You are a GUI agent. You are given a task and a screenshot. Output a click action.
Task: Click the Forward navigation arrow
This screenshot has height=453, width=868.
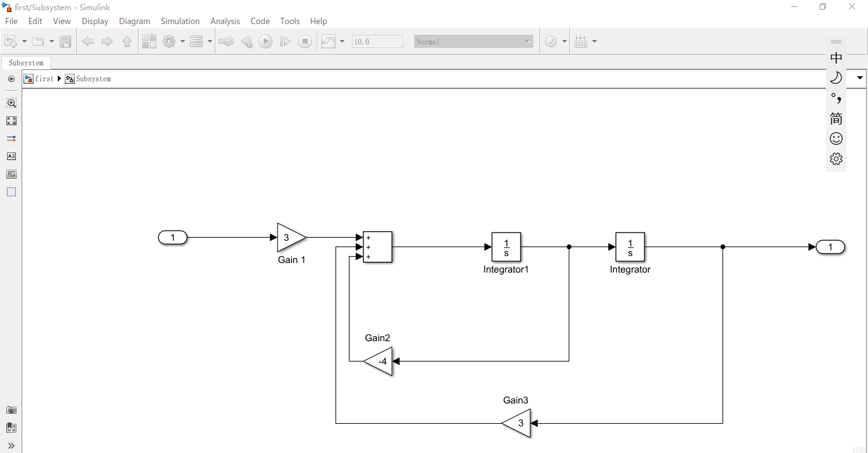[x=107, y=41]
